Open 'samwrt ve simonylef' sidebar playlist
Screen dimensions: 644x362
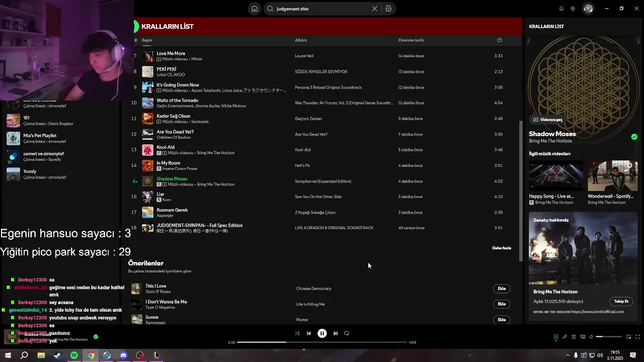60,156
